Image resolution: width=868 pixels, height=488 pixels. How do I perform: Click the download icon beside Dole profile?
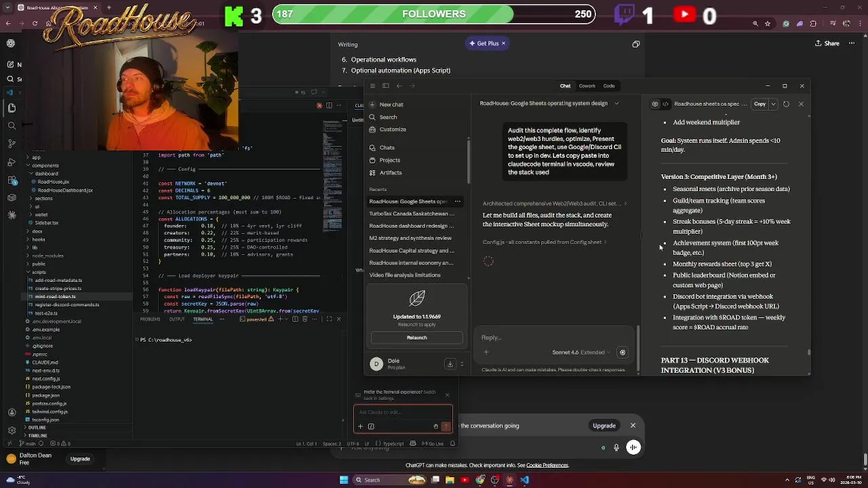coord(450,364)
